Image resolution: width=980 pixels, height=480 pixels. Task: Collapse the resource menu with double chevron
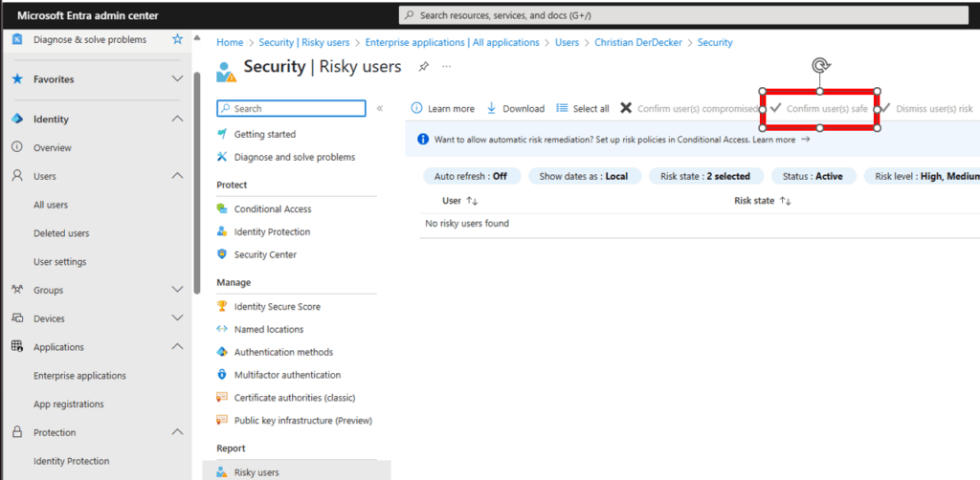click(379, 109)
